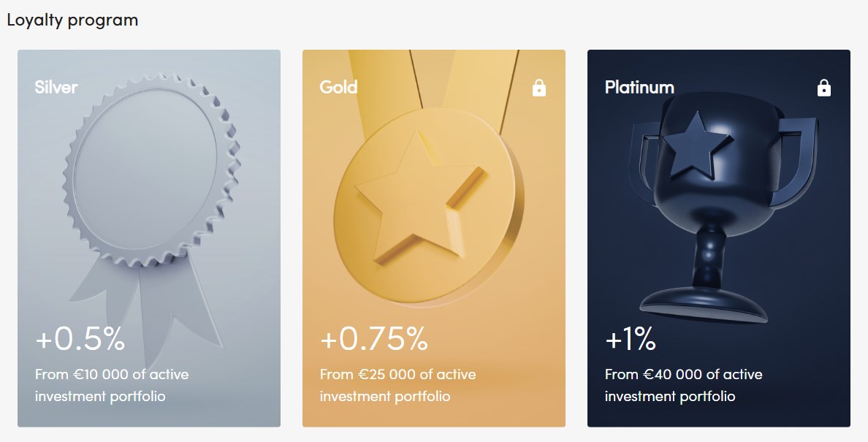
Task: Select the Gold tier title
Action: click(338, 88)
